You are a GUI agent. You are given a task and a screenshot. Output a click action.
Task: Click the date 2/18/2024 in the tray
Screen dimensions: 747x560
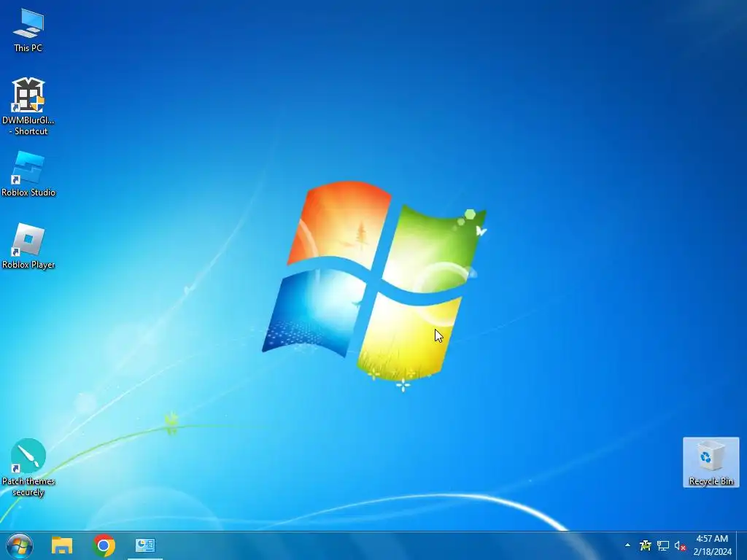(712, 552)
